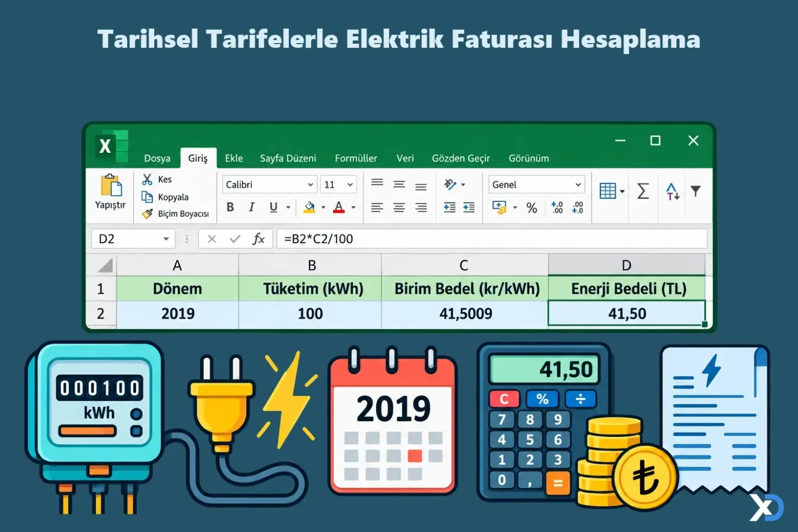Screen dimensions: 798x532
Task: Click increase indent icon
Action: click(x=469, y=207)
